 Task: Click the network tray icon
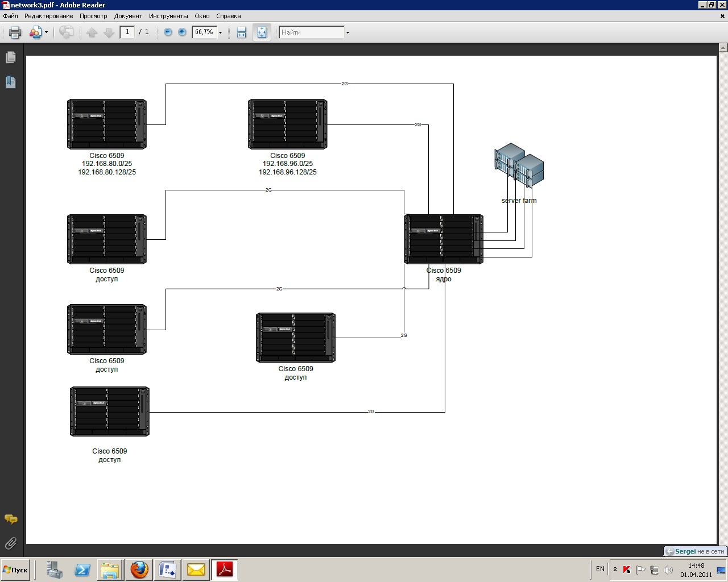click(654, 569)
